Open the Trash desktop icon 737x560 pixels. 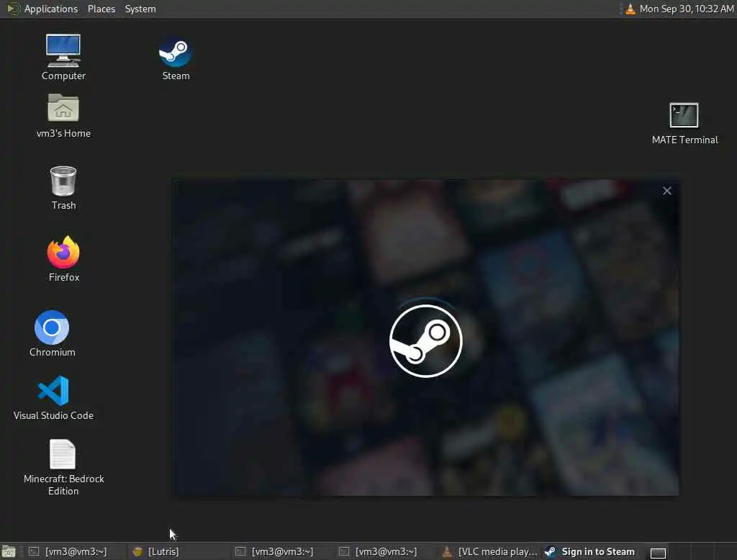point(63,187)
